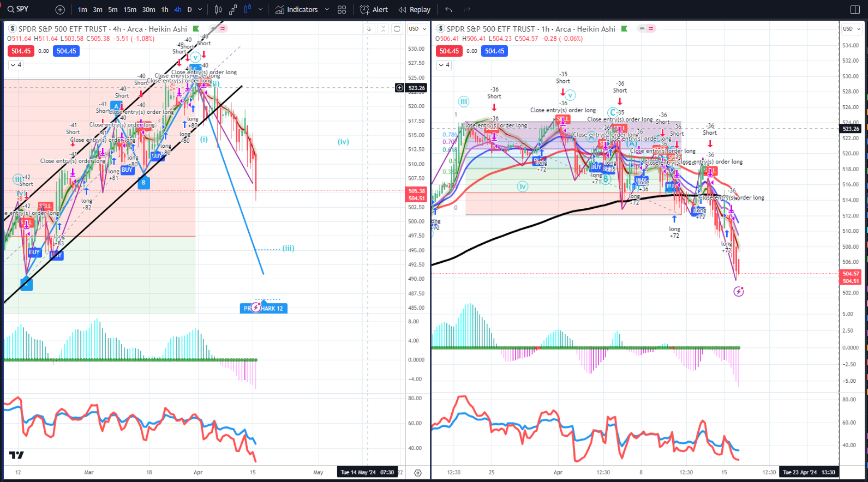The width and height of the screenshot is (868, 482).
Task: Switch to the 3m interval
Action: [x=98, y=9]
